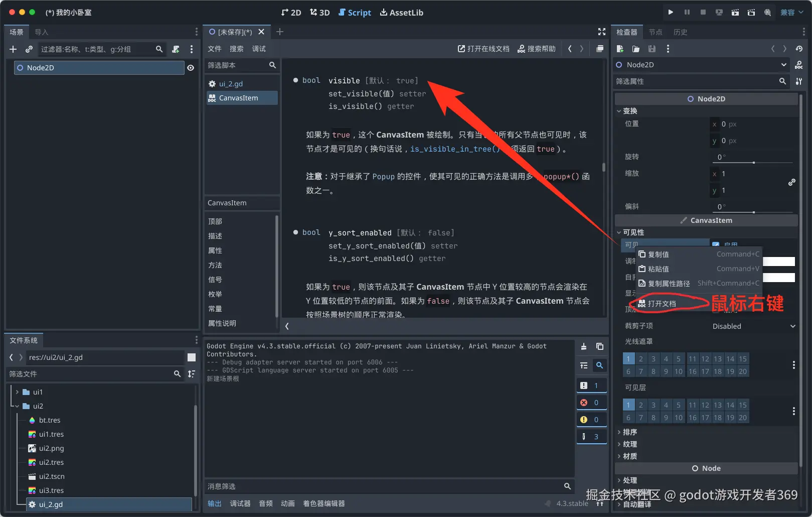Save the currently edited resource
Image resolution: width=812 pixels, height=517 pixels.
652,49
